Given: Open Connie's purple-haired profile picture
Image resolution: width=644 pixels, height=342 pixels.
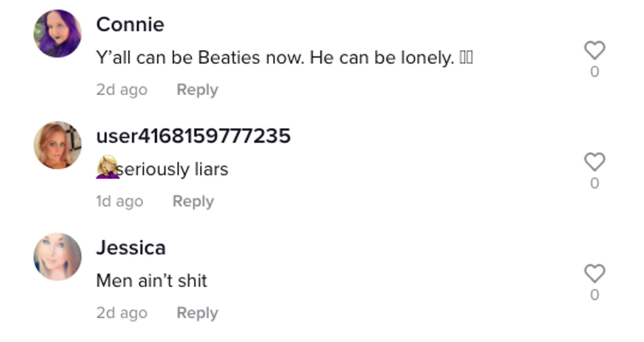Looking at the screenshot, I should tap(57, 34).
